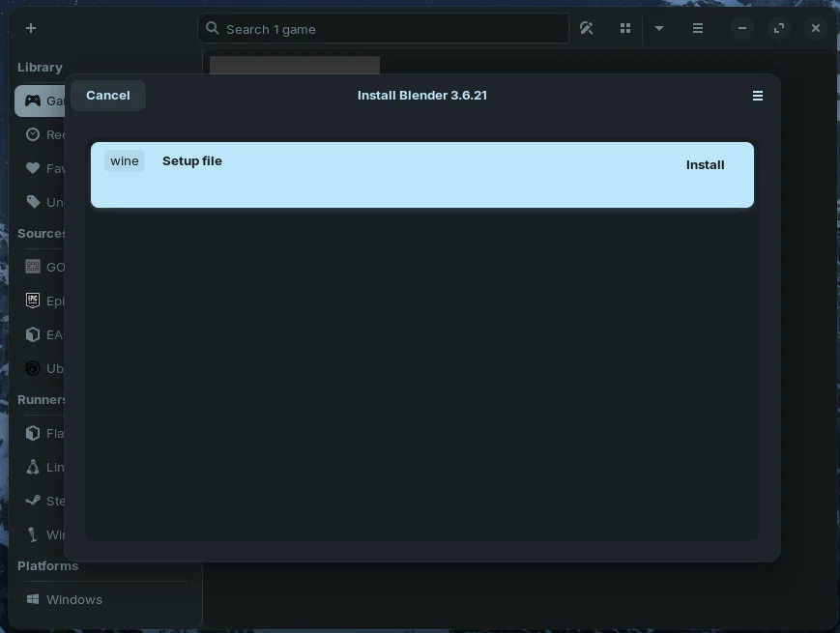Viewport: 840px width, 633px height.
Task: Click Install for the Setup file
Action: click(x=705, y=165)
